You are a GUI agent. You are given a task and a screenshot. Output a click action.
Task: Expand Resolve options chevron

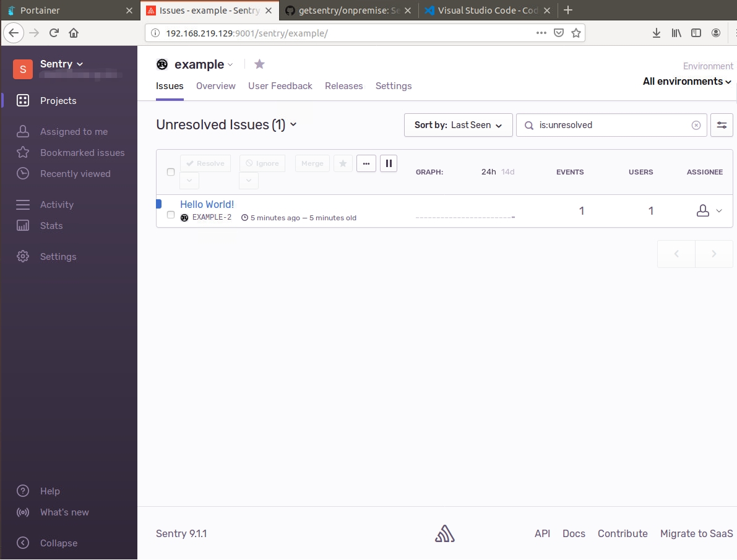[x=189, y=180]
